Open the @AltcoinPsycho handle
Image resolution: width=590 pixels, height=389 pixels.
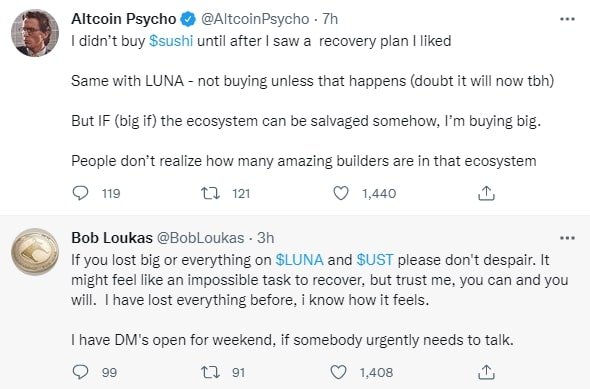pyautogui.click(x=255, y=19)
